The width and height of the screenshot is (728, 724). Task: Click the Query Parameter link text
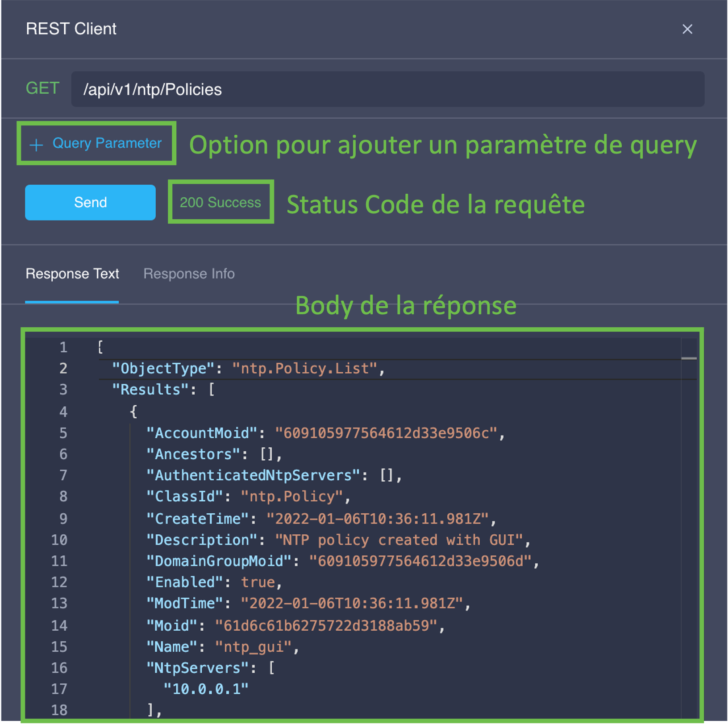107,143
